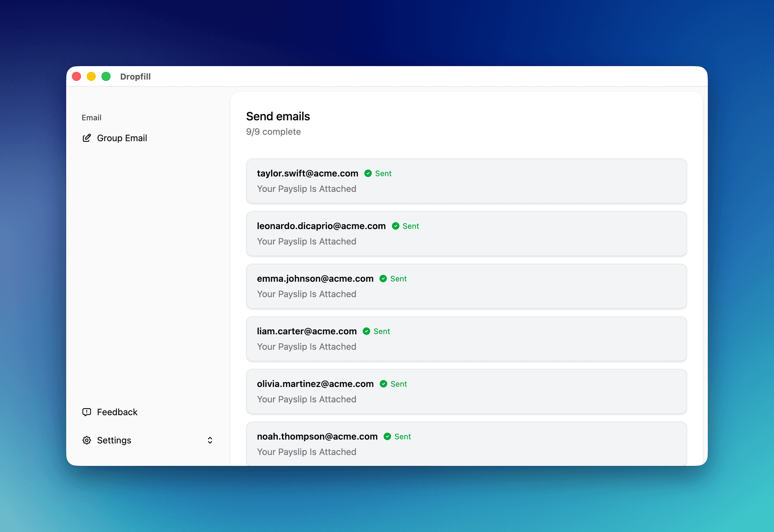Click the Send emails heading
This screenshot has width=774, height=532.
pyautogui.click(x=278, y=116)
